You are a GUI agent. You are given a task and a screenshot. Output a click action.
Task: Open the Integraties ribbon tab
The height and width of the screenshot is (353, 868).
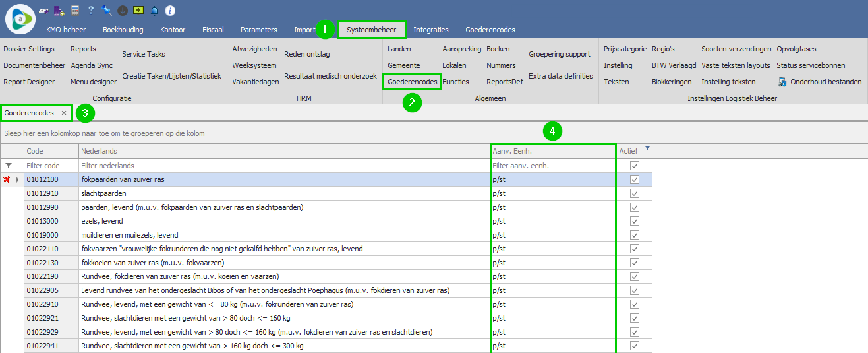pos(430,30)
